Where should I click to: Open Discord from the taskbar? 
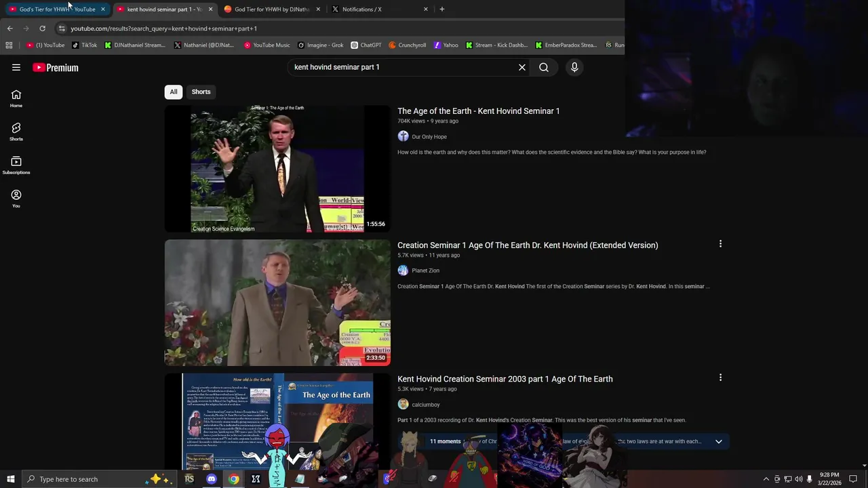212,479
